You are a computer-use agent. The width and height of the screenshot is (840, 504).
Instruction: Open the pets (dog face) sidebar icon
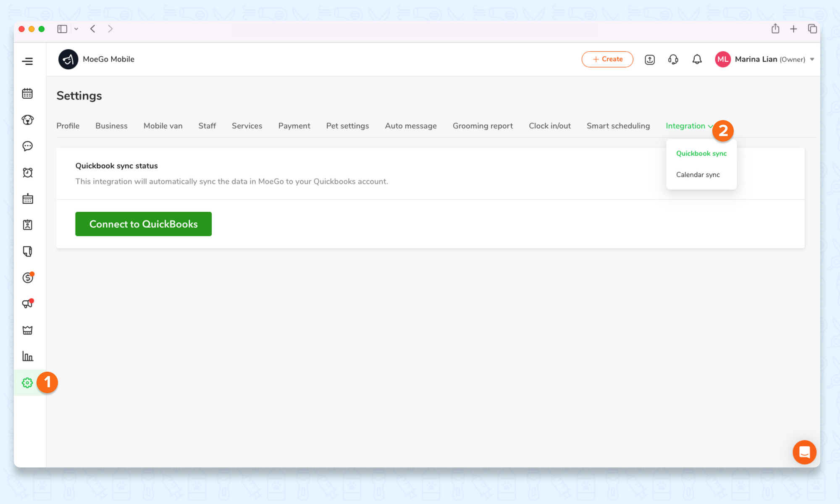pyautogui.click(x=27, y=120)
